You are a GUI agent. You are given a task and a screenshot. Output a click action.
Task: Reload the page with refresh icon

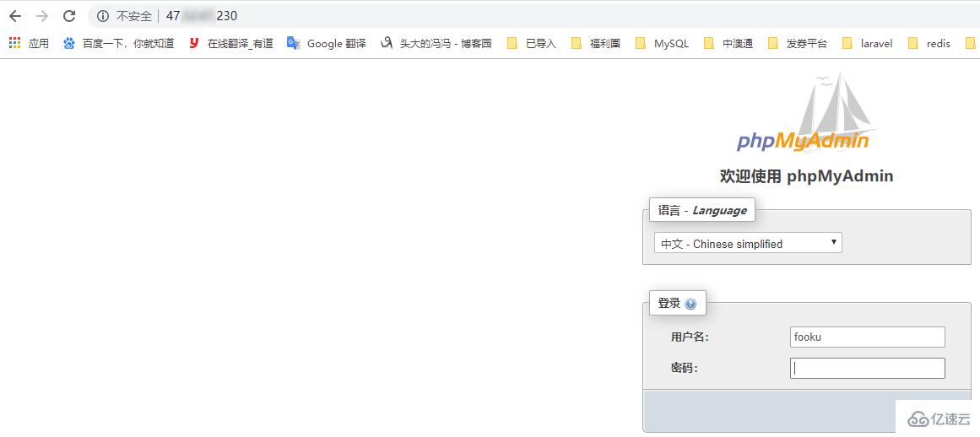tap(69, 16)
